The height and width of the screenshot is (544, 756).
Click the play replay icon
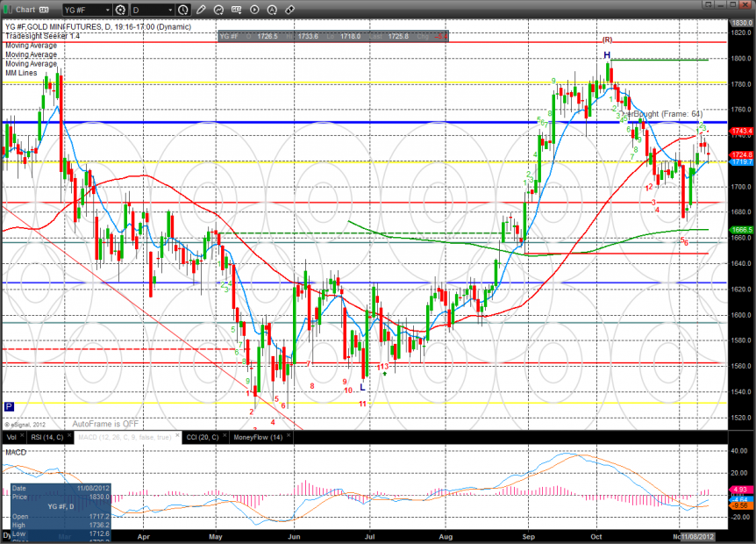pyautogui.click(x=254, y=10)
